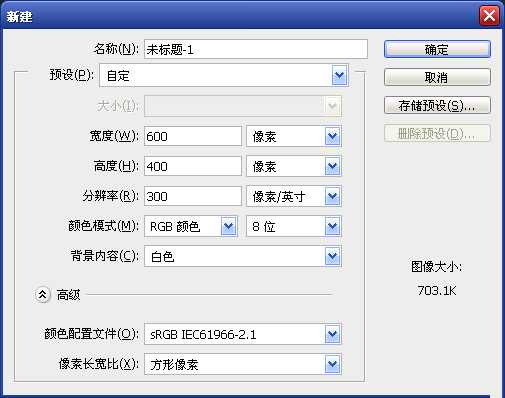Click the 确定 button
505x398 pixels.
point(437,49)
